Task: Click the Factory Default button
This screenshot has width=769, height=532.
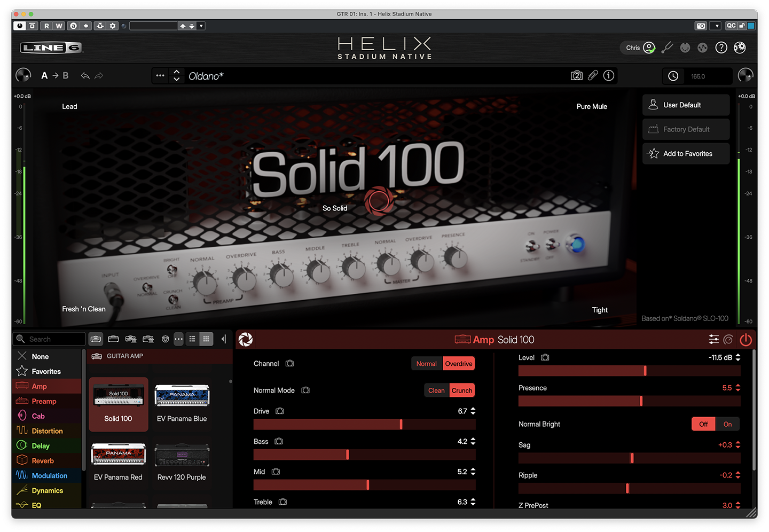Action: (686, 129)
